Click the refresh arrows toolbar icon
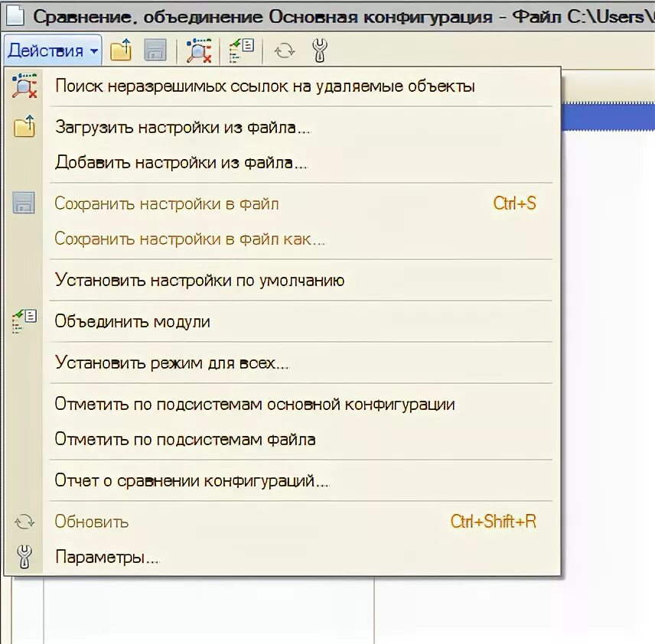Screen dimensions: 655x644 click(285, 51)
